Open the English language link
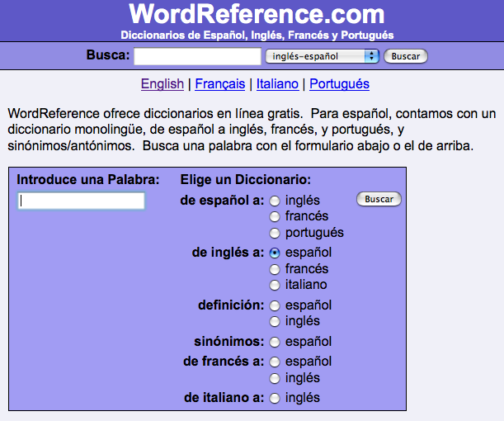 [x=163, y=84]
